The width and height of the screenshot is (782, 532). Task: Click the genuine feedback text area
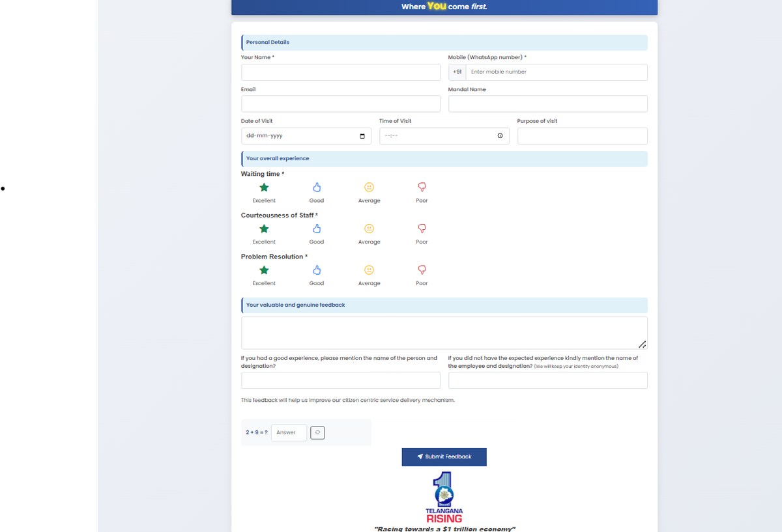click(444, 332)
